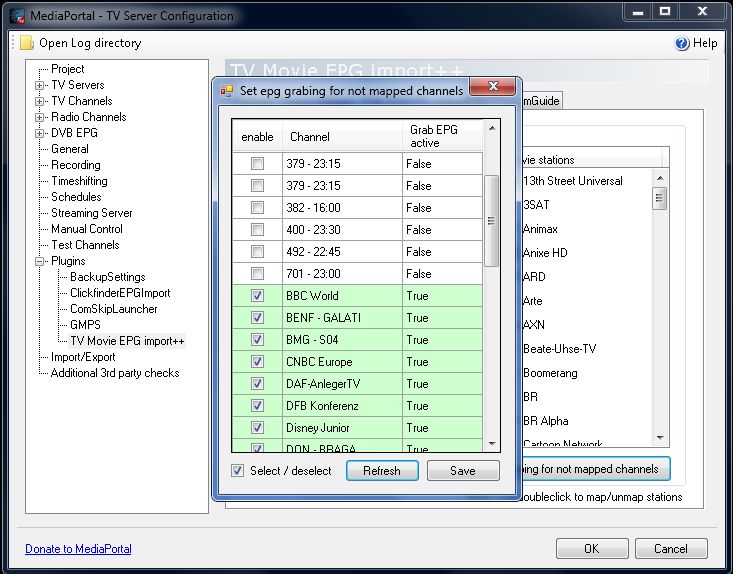Screen dimensions: 733x574
Task: Open Log directory folder icon
Action: tap(27, 43)
